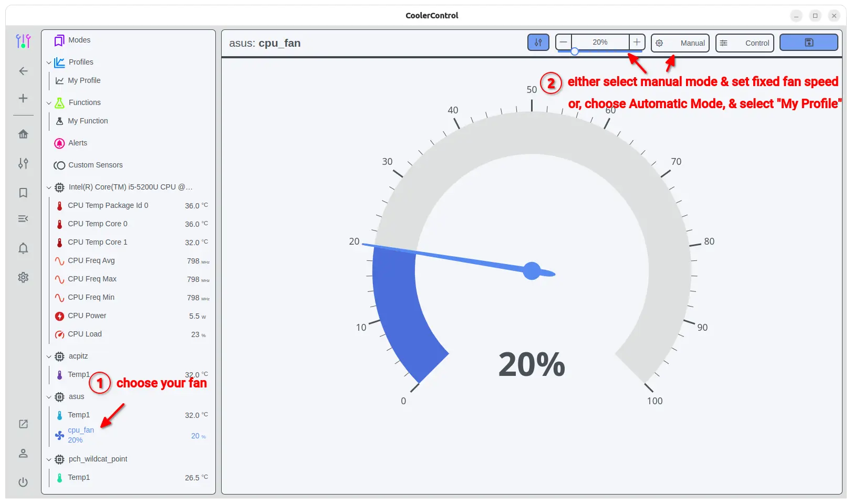The width and height of the screenshot is (852, 504).
Task: Open settings gear icon in sidebar
Action: (23, 277)
